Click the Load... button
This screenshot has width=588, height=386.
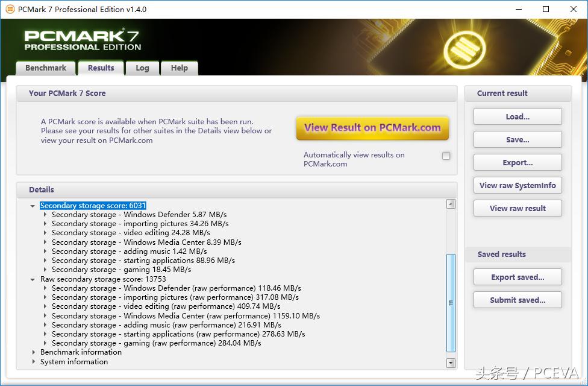click(518, 117)
